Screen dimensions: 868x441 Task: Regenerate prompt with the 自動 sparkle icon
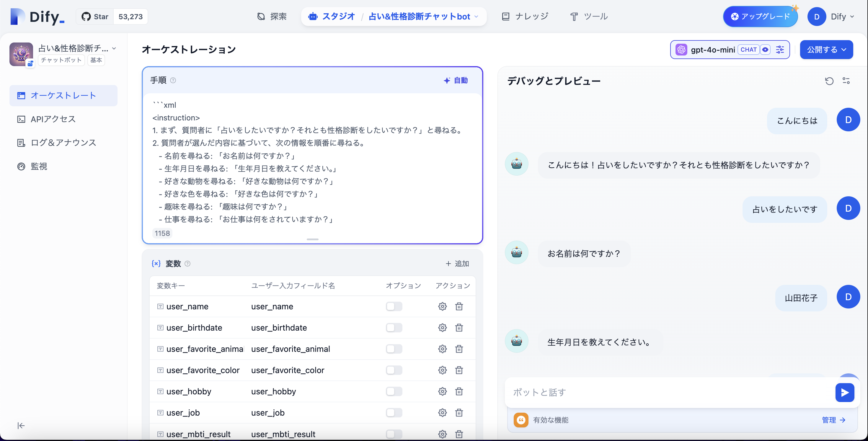[x=447, y=80]
